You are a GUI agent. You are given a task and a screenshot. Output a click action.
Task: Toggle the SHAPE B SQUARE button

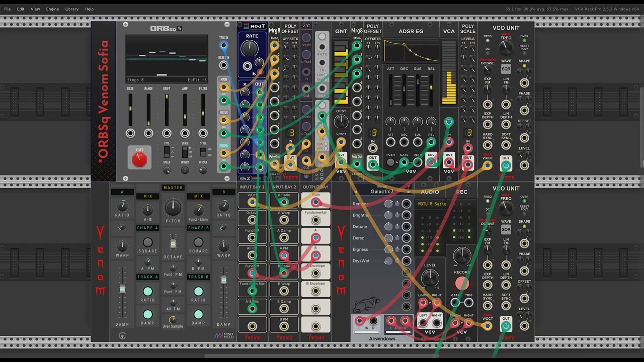click(198, 243)
